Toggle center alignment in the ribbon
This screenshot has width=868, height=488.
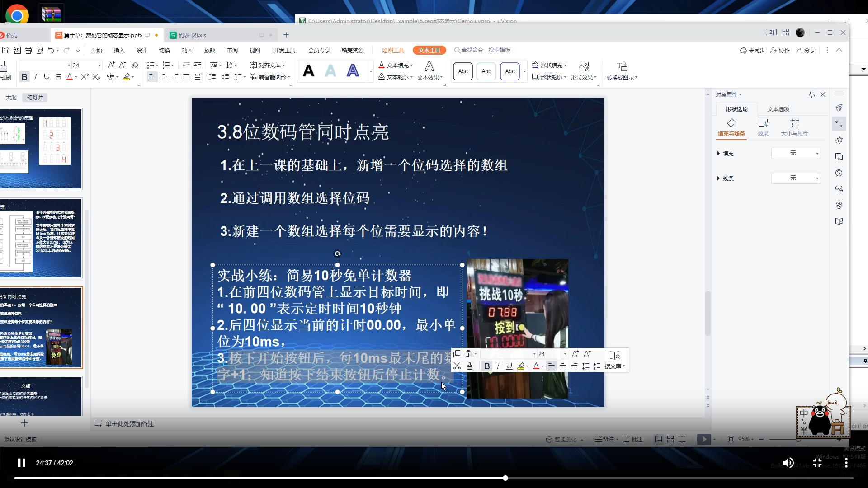[x=164, y=77]
